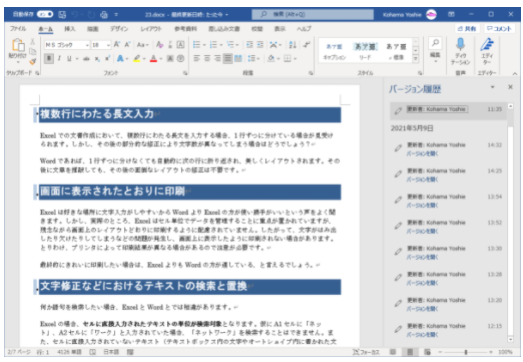Open the version saved at 13:54
The image size is (523, 362).
422,205
